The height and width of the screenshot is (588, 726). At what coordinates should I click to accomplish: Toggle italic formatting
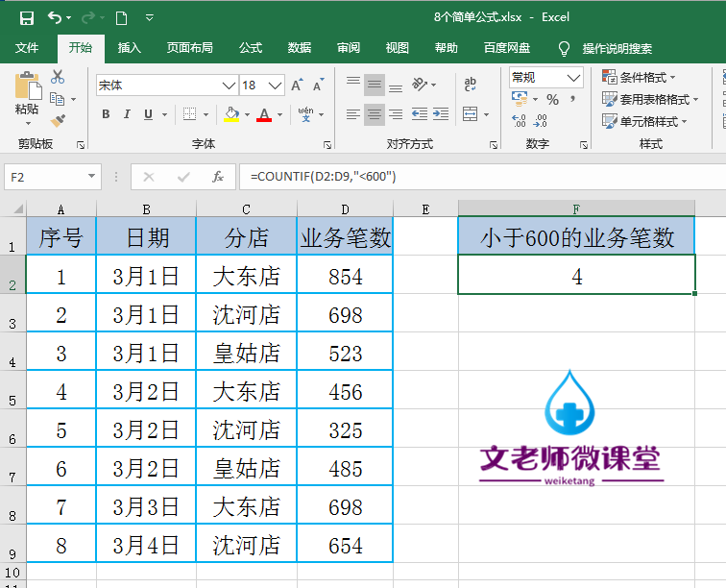(127, 114)
